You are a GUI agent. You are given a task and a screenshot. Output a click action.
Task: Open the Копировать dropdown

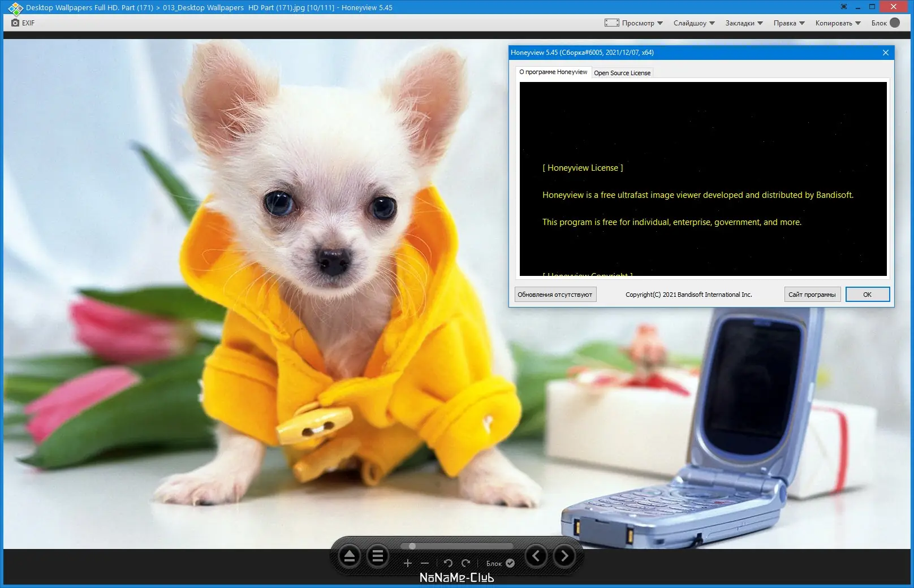tap(838, 23)
